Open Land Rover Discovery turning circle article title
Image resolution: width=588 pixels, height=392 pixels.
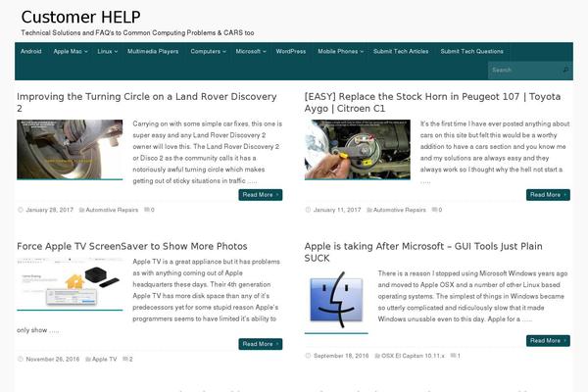point(147,102)
